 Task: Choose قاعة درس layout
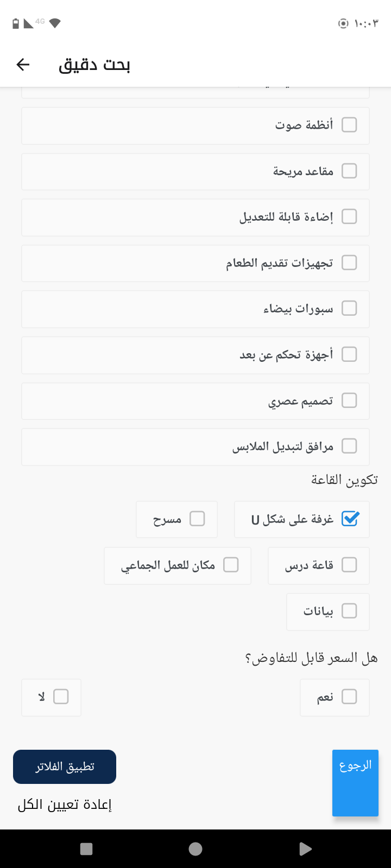click(x=349, y=565)
